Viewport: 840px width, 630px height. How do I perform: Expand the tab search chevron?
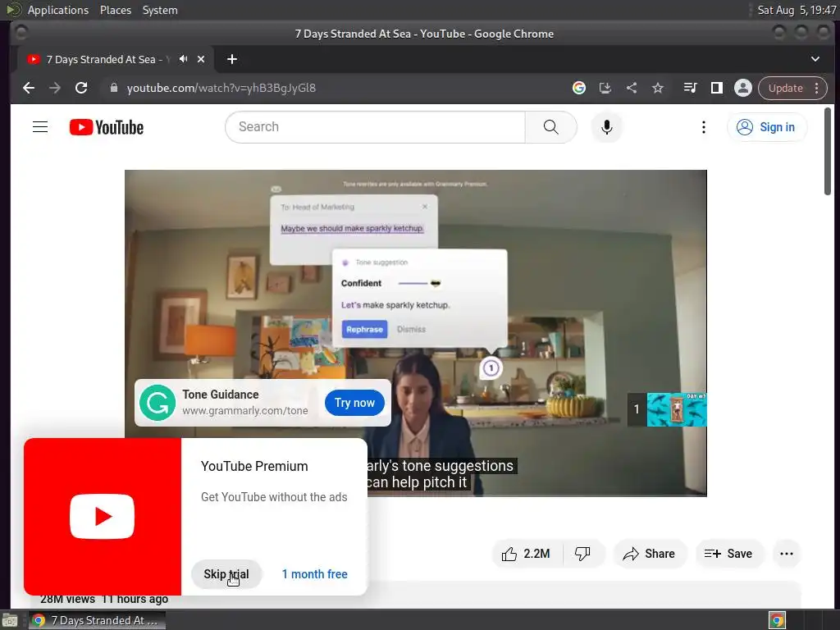[815, 59]
